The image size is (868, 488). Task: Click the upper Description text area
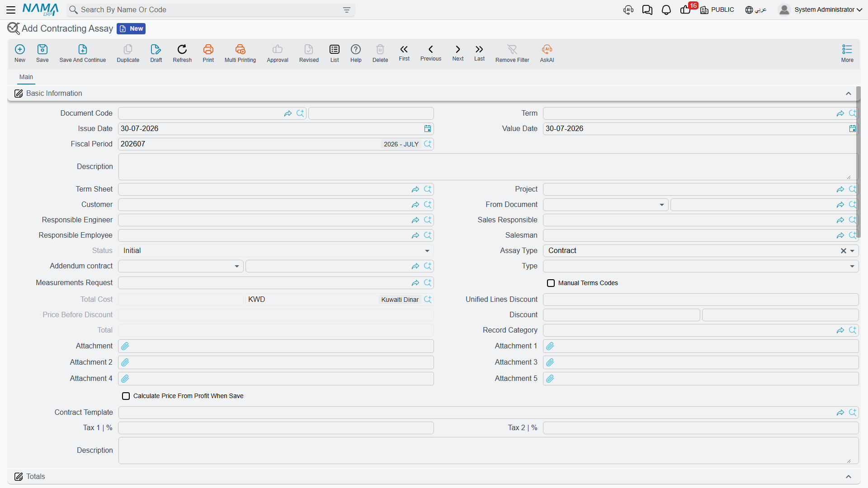(488, 167)
